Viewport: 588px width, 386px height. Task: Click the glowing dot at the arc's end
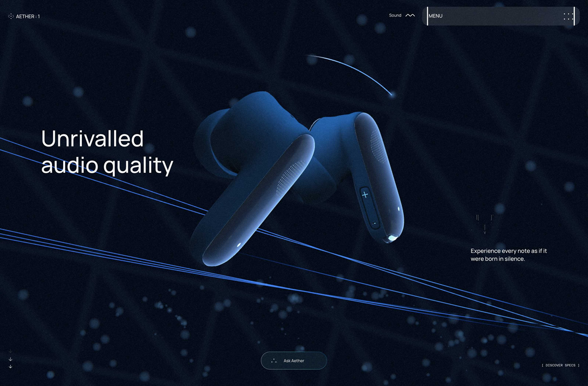[392, 94]
